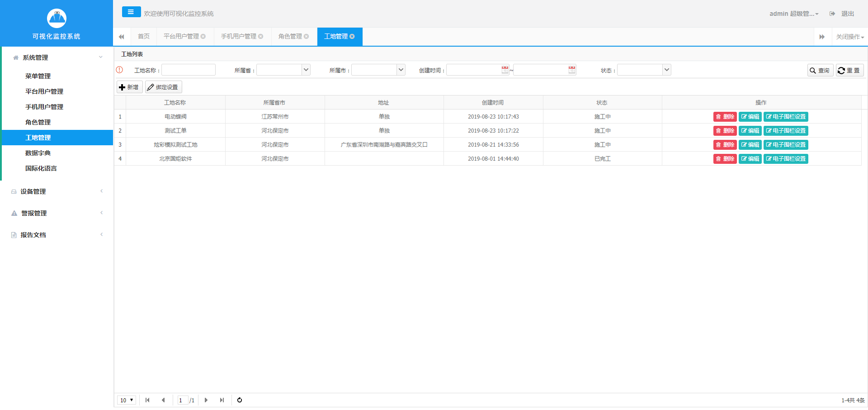Open 电子围栏设置 for 北京国炬软件
Image resolution: width=868 pixels, height=410 pixels.
(x=785, y=159)
